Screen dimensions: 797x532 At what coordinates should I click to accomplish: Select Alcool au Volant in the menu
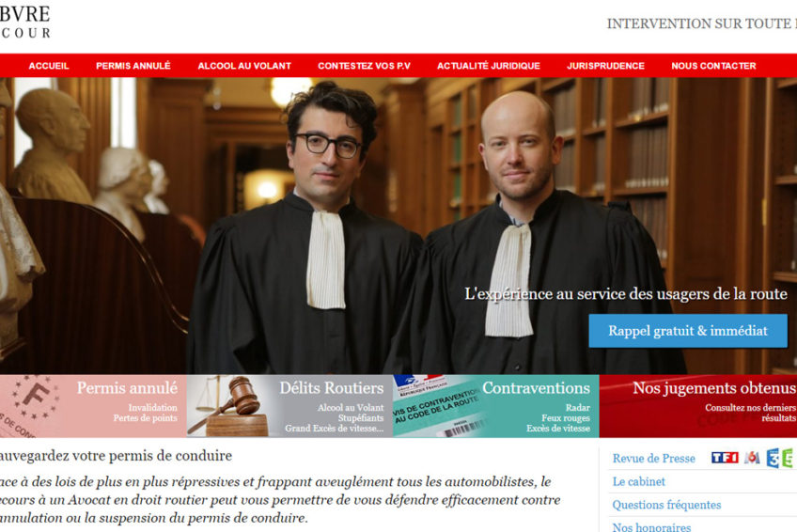(244, 66)
